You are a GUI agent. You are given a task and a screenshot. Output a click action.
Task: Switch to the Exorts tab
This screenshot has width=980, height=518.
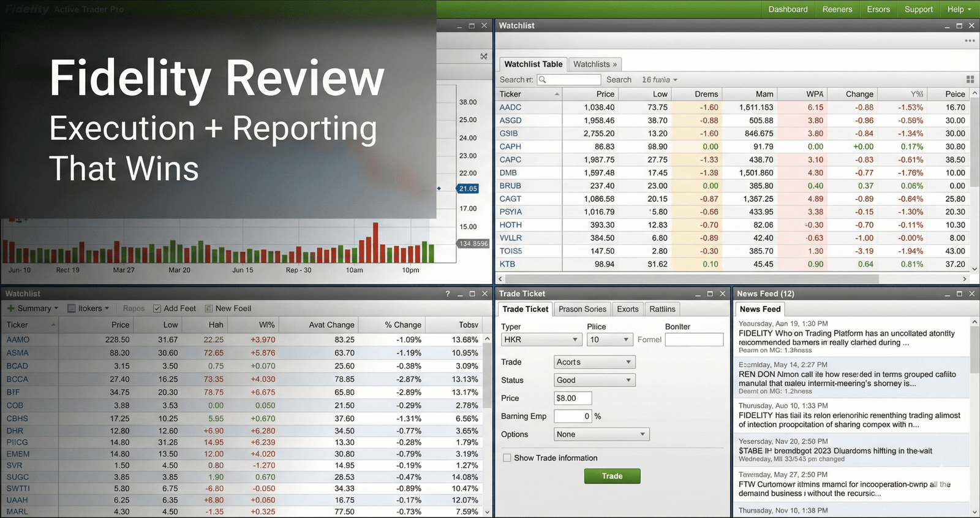pyautogui.click(x=627, y=309)
